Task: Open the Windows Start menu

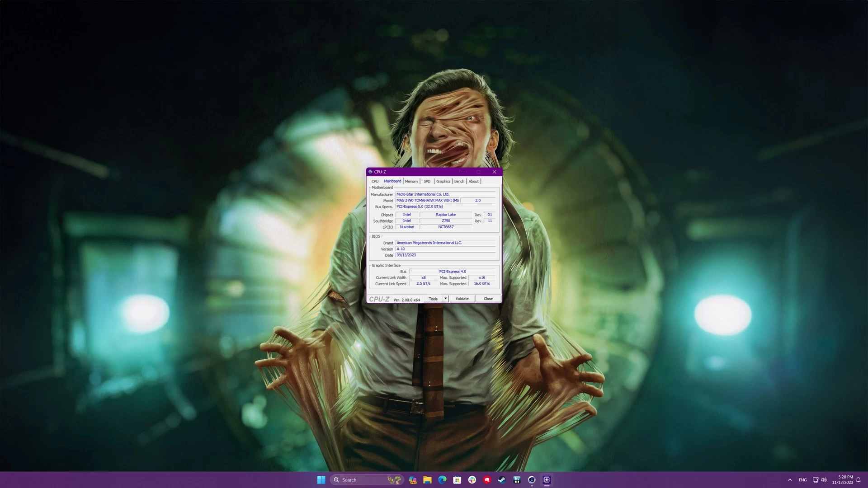Action: pos(321,480)
